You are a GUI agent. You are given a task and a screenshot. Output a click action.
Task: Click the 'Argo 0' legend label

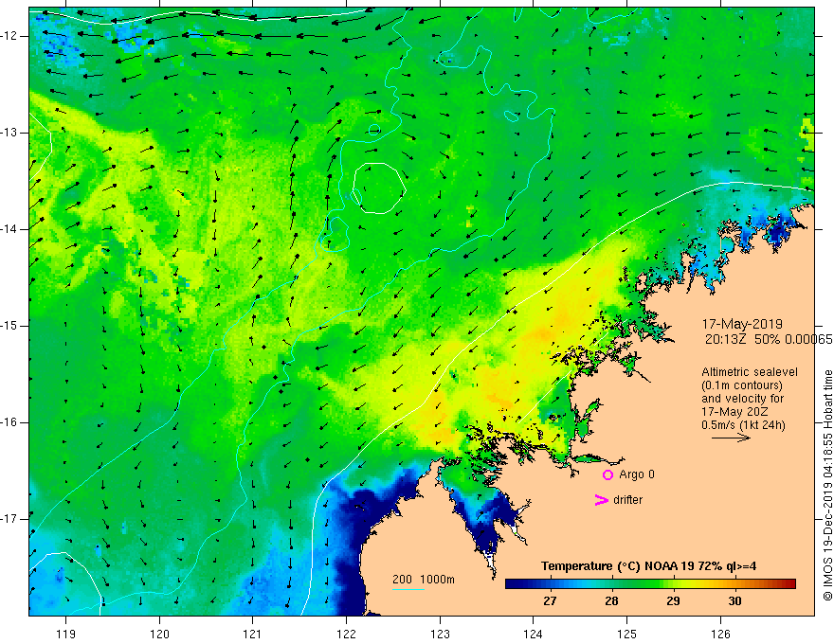(x=637, y=474)
